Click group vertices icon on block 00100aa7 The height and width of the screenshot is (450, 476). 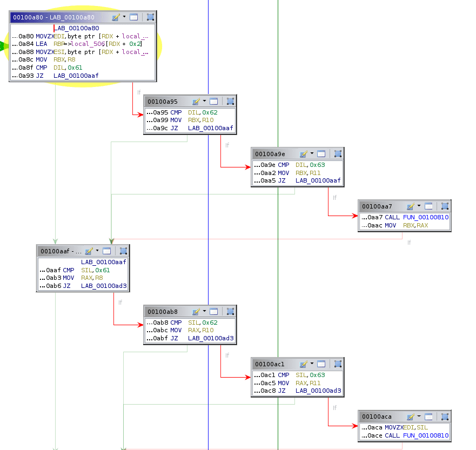pos(445,206)
